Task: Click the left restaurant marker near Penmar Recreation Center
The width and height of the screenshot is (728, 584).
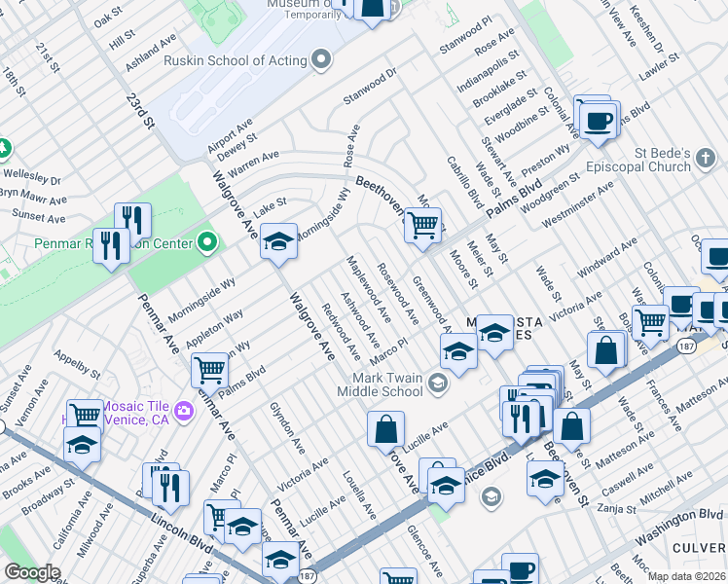Action: point(111,248)
